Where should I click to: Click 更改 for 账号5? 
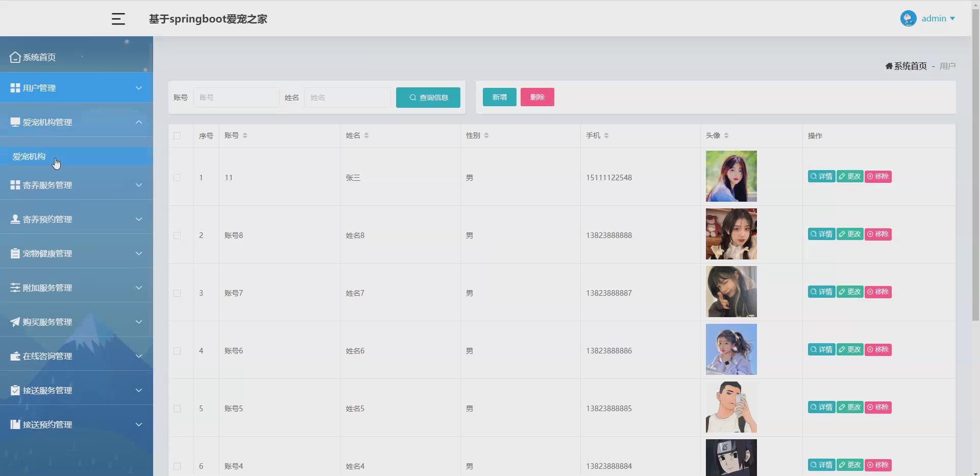[x=850, y=407]
